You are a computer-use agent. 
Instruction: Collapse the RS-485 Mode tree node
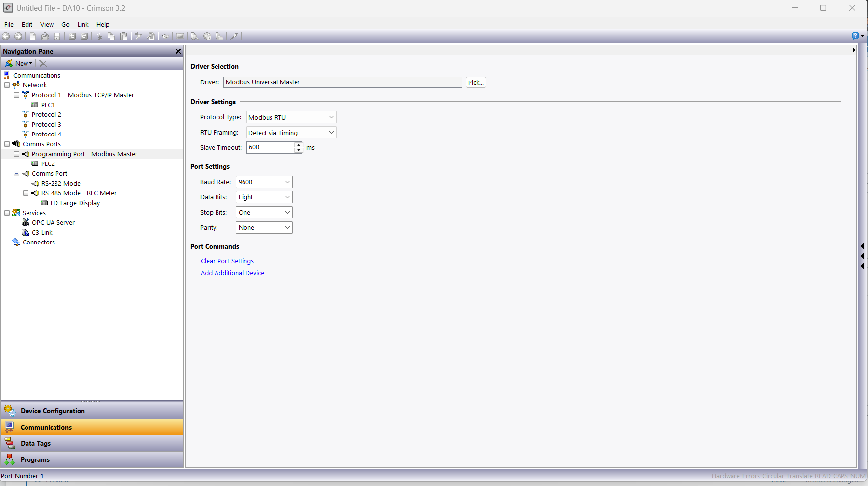26,193
